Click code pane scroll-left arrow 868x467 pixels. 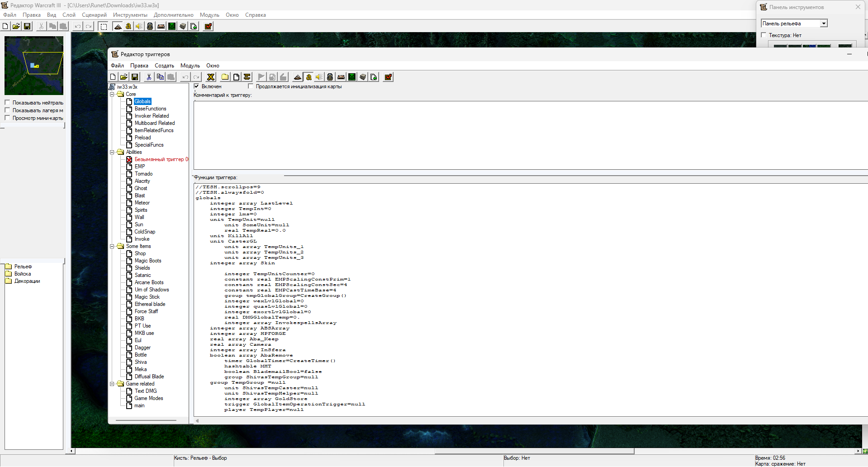197,421
